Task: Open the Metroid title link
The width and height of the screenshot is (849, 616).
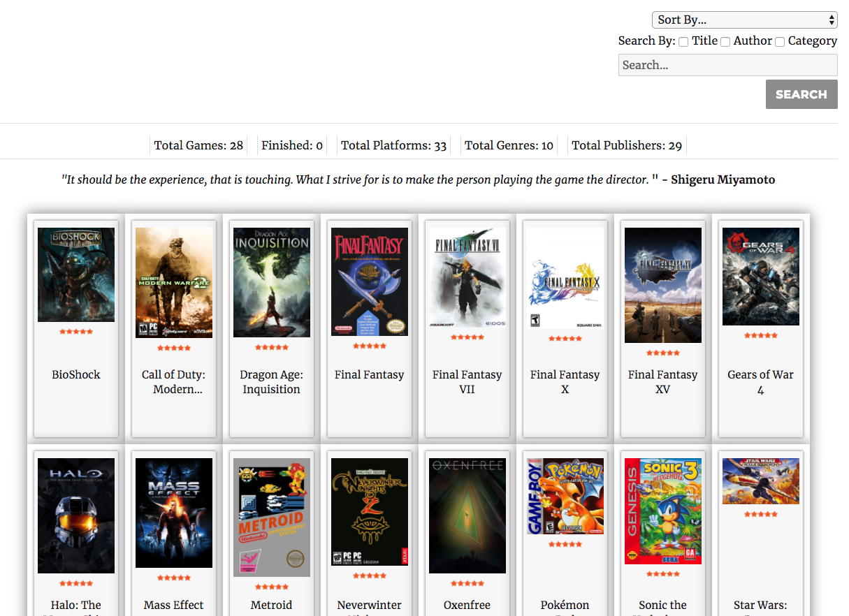Action: pyautogui.click(x=272, y=606)
